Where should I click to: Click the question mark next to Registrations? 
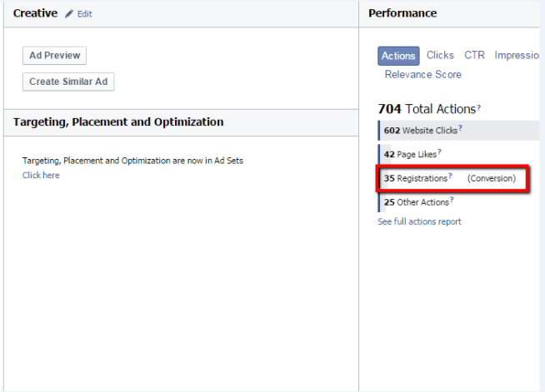(x=450, y=176)
